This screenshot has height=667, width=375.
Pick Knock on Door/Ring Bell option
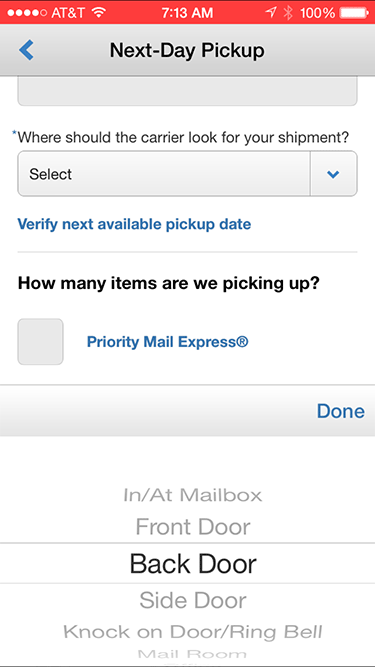tap(193, 632)
